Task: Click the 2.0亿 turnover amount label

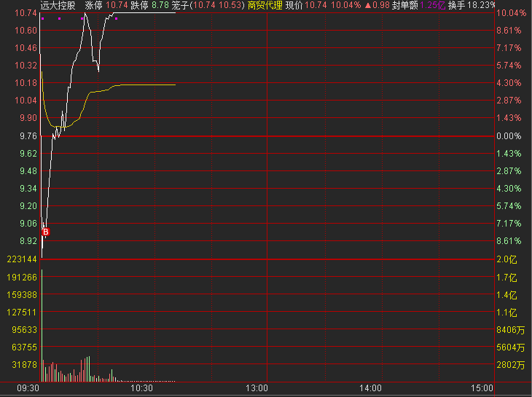Action: coord(507,260)
